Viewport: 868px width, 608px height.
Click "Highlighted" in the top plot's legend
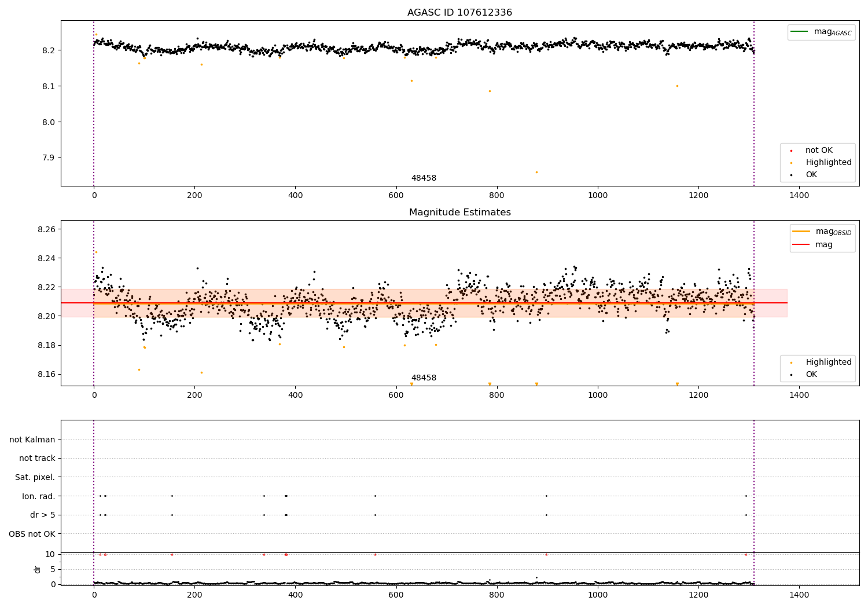(x=829, y=163)
